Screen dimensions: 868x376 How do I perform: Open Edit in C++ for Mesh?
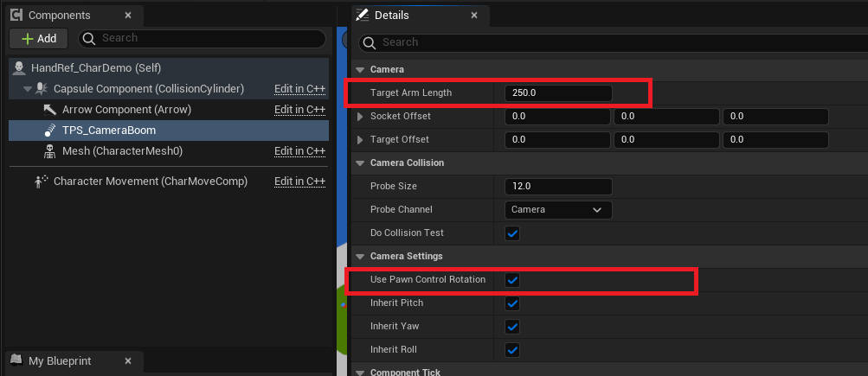[x=299, y=151]
